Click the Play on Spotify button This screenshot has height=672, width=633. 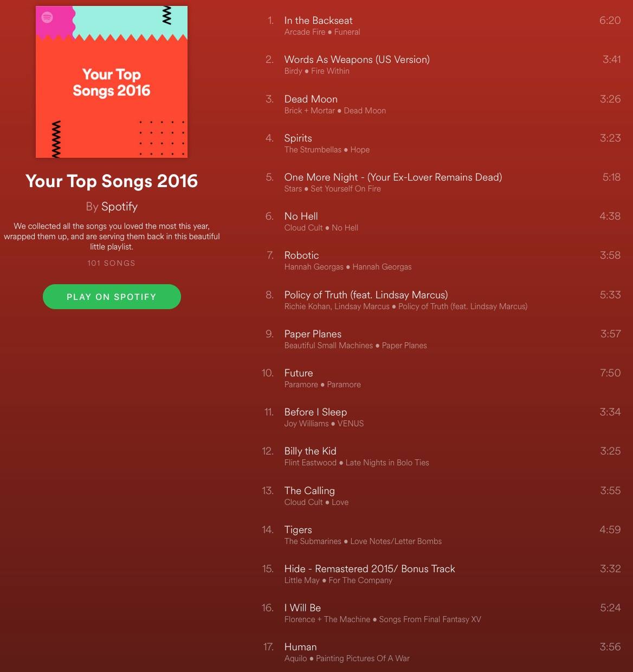112,297
